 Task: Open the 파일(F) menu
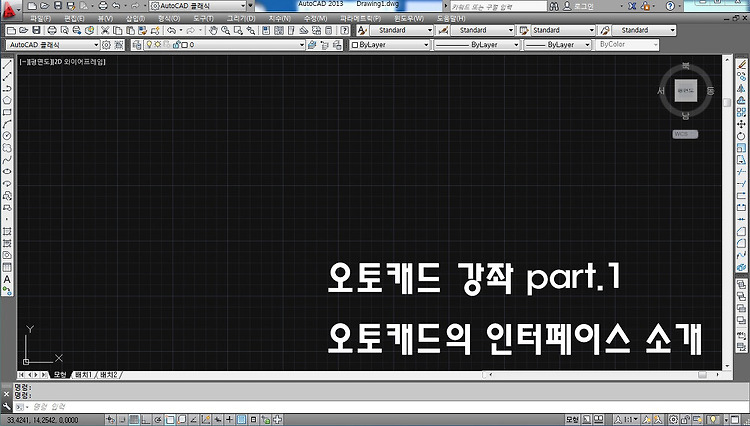tap(41, 19)
